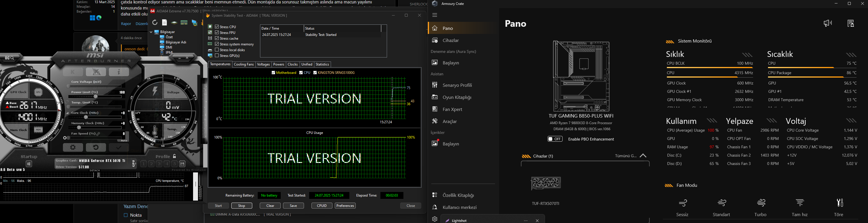
Task: Toggle the KINGSTON SRNGS1000G graph checkbox
Action: (315, 72)
